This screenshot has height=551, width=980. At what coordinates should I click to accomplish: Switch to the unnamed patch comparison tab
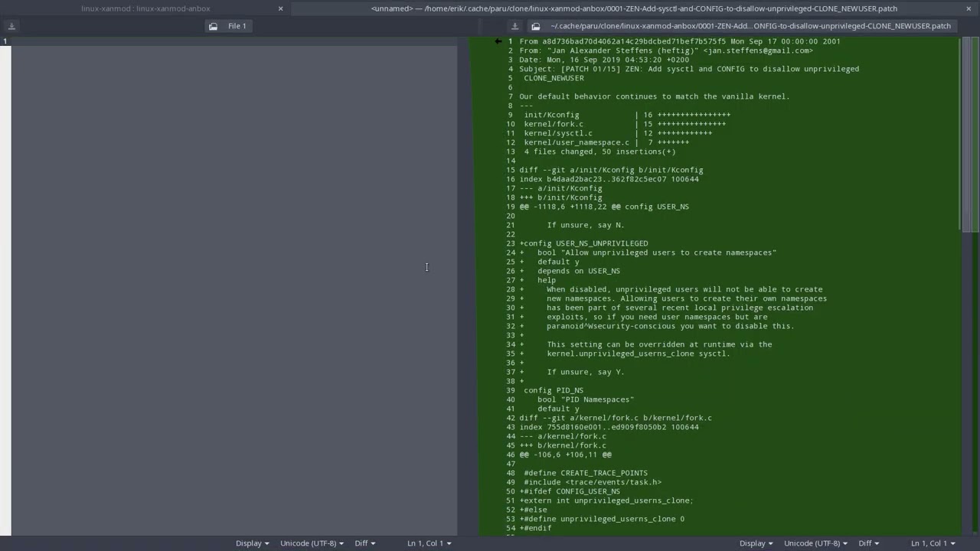pos(634,8)
